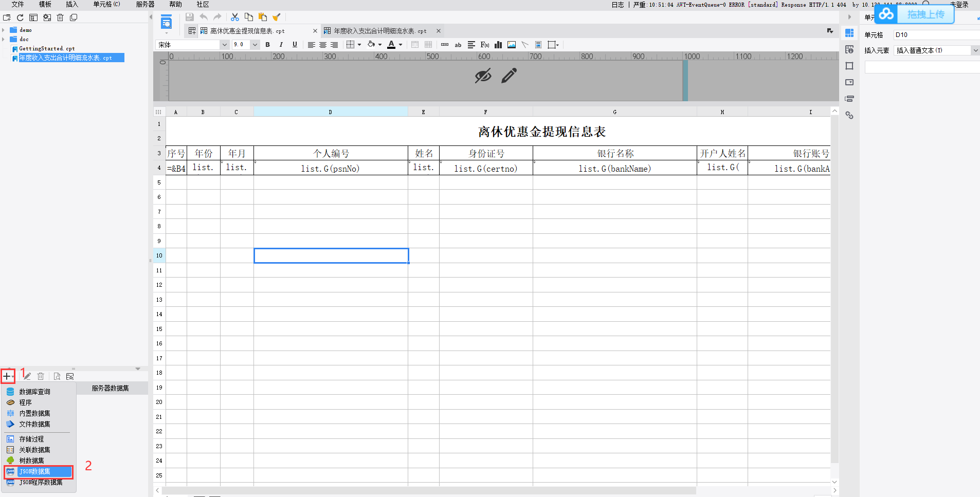The width and height of the screenshot is (980, 497).
Task: Open the cell border style dropdown arrow
Action: pyautogui.click(x=359, y=45)
